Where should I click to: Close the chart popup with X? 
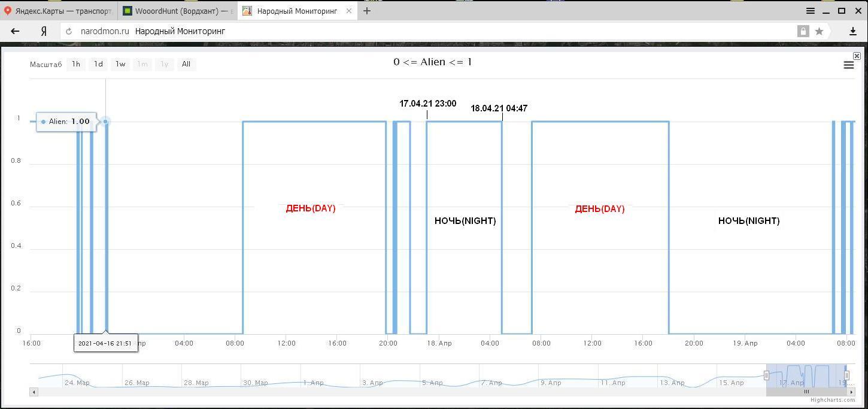coord(857,56)
